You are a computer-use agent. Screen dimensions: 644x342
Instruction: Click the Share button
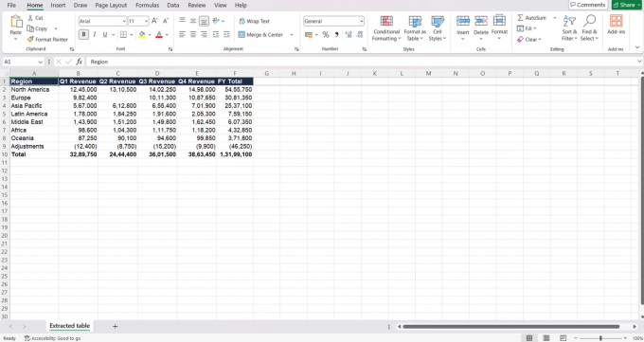pos(627,5)
